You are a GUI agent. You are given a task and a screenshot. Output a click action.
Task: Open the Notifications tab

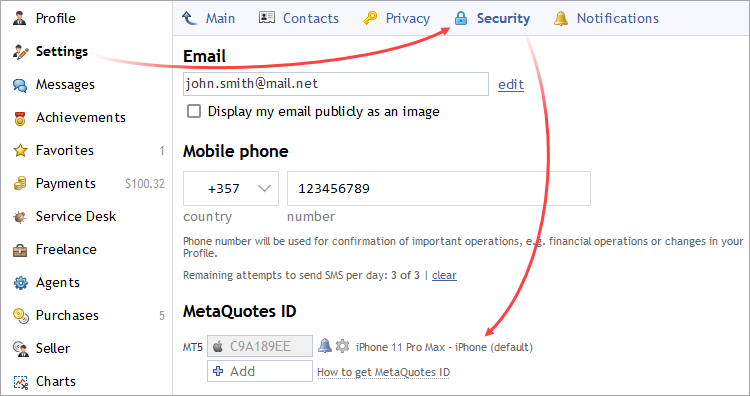606,18
